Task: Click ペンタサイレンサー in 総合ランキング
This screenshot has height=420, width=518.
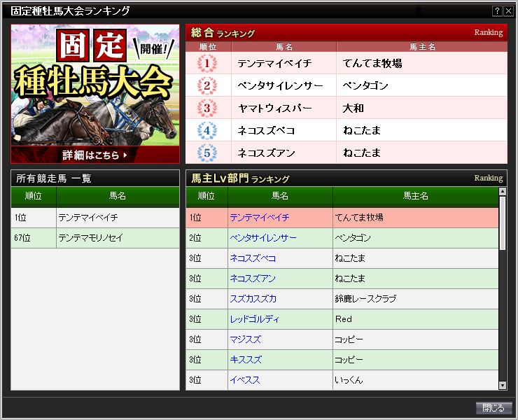Action: coord(280,85)
